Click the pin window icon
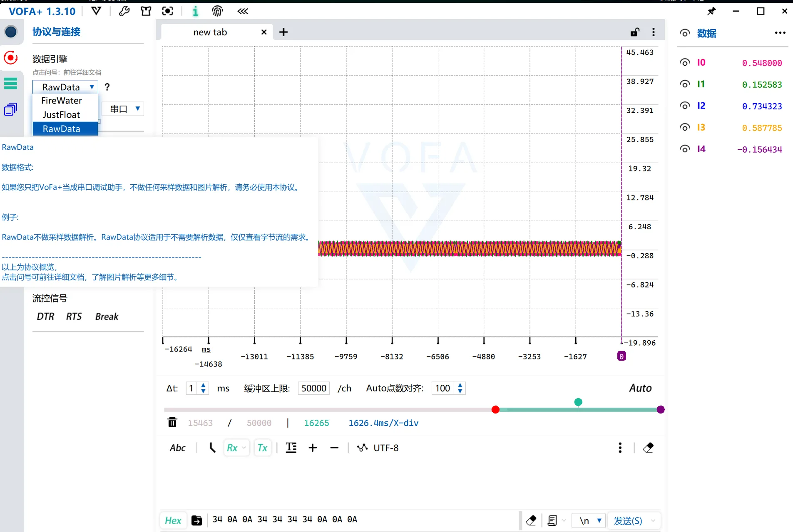This screenshot has width=793, height=532. tap(711, 11)
